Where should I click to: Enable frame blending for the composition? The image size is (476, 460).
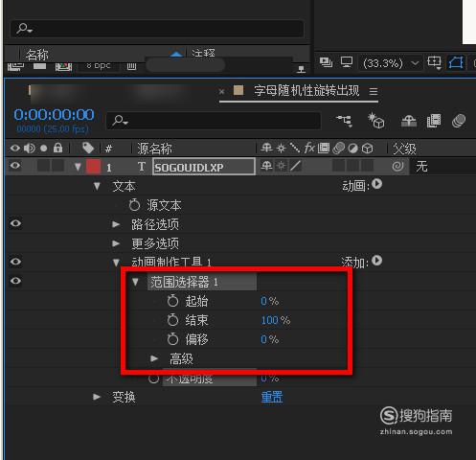tap(434, 121)
